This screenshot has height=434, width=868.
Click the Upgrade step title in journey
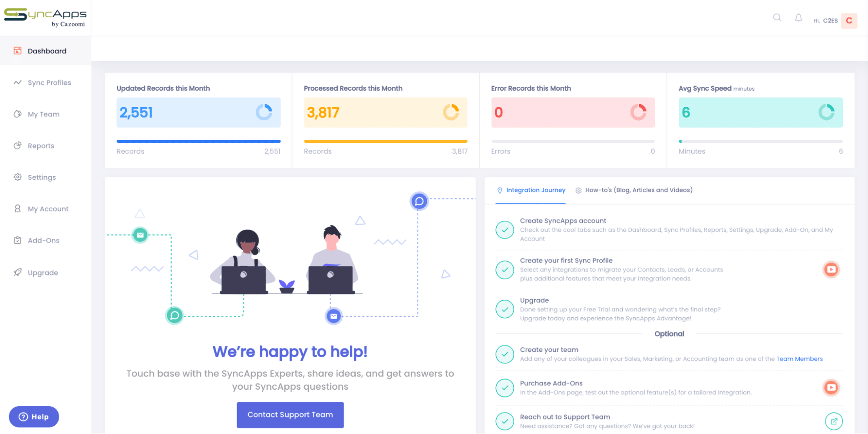click(534, 300)
